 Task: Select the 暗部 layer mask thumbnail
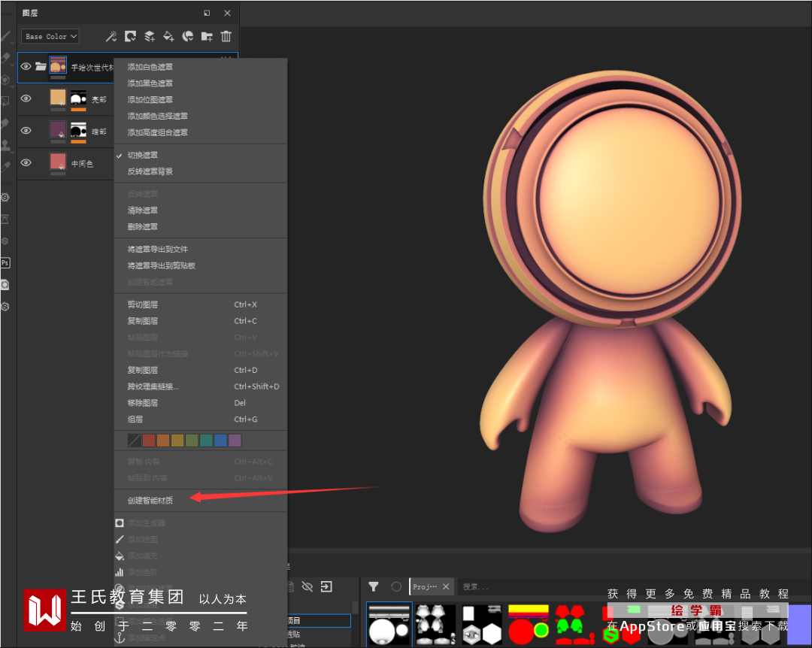(x=78, y=129)
